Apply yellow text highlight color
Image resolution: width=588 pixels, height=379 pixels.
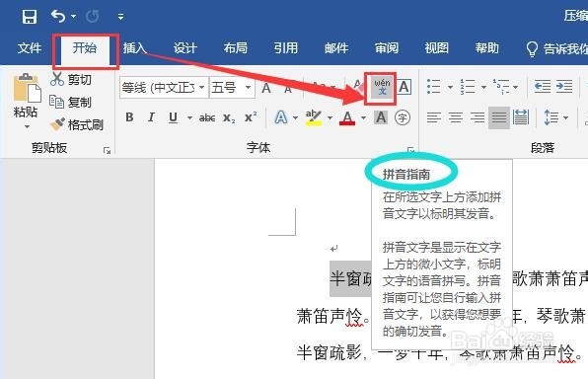click(x=314, y=117)
